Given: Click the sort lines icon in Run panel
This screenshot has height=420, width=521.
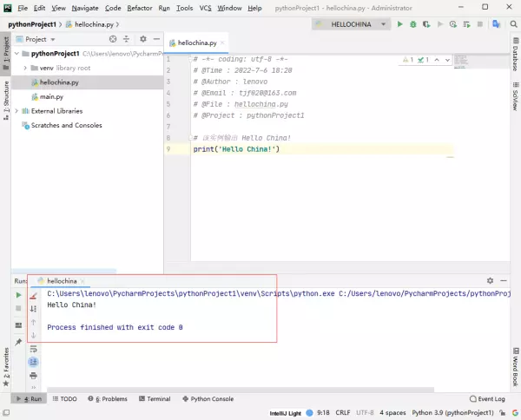Looking at the screenshot, I should (x=33, y=309).
